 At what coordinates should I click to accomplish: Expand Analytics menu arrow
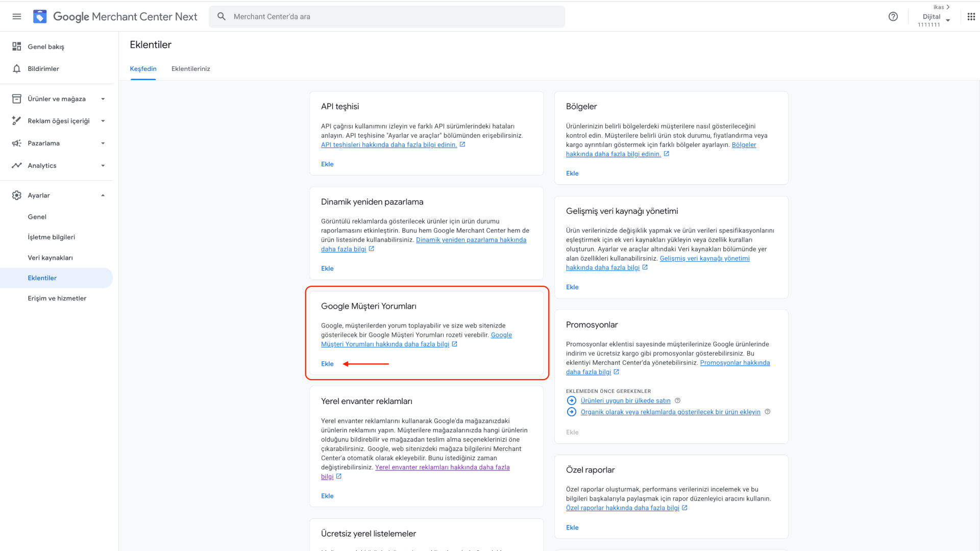tap(103, 165)
